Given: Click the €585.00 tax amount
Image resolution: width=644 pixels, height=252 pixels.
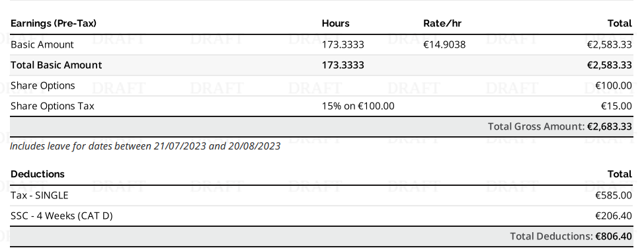Looking at the screenshot, I should tap(614, 195).
